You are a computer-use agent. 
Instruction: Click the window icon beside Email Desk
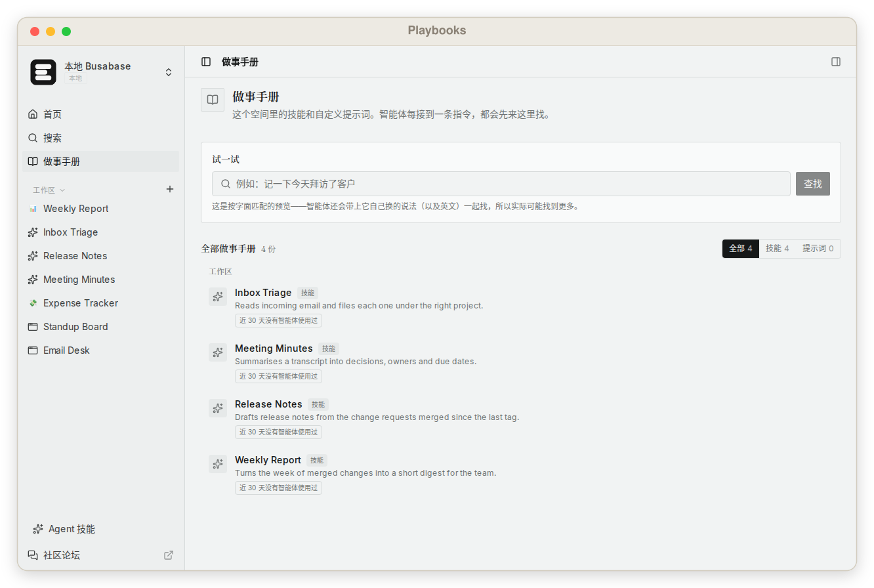coord(33,350)
